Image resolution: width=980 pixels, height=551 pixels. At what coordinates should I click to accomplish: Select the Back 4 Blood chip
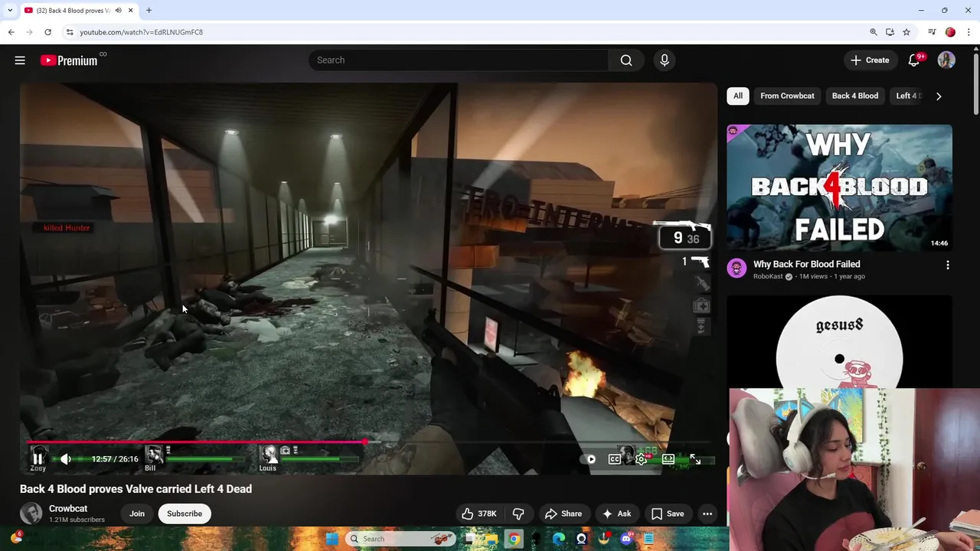click(x=855, y=96)
